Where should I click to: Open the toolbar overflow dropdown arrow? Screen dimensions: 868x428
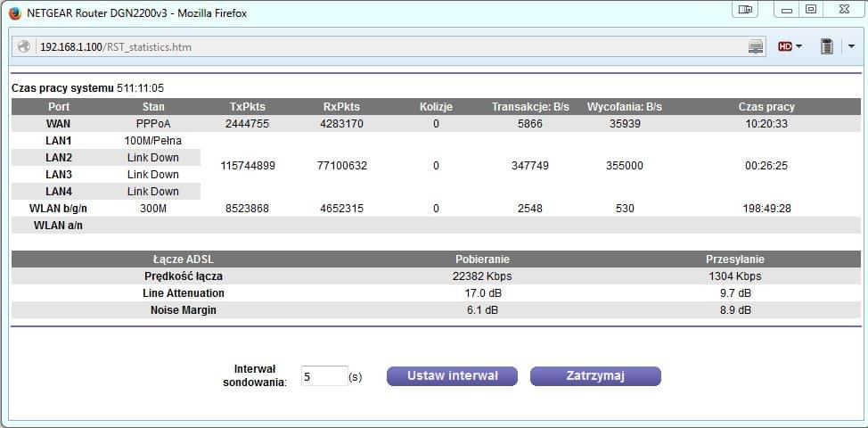[851, 47]
